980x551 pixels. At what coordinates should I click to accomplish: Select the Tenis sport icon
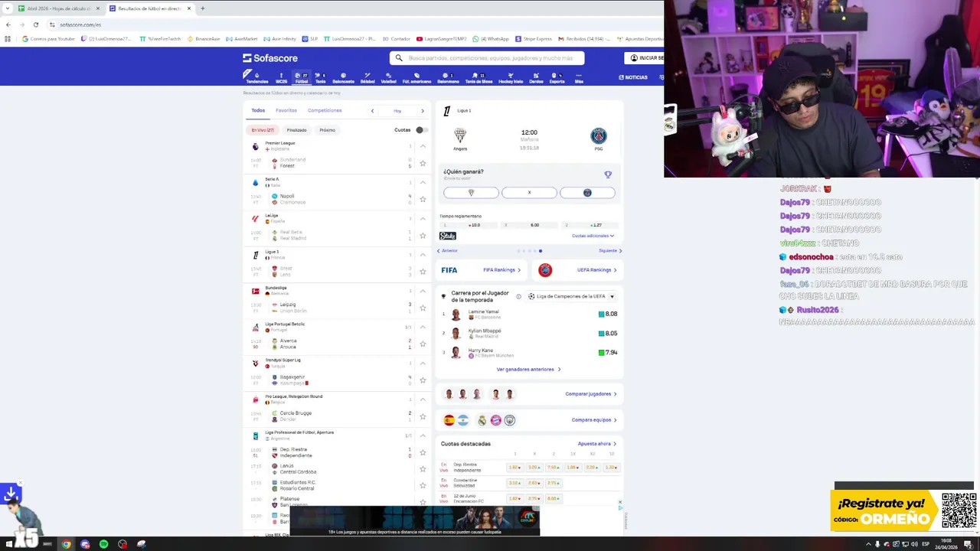320,77
